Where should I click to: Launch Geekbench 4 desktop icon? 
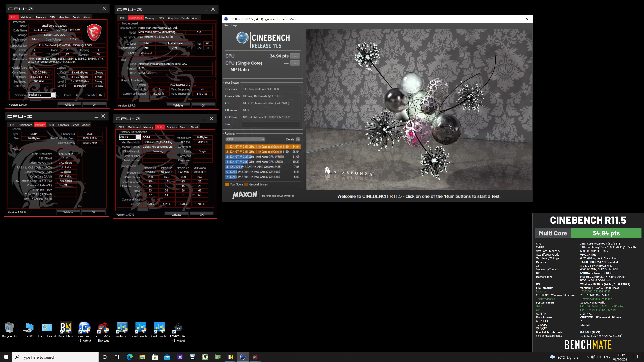point(141,330)
